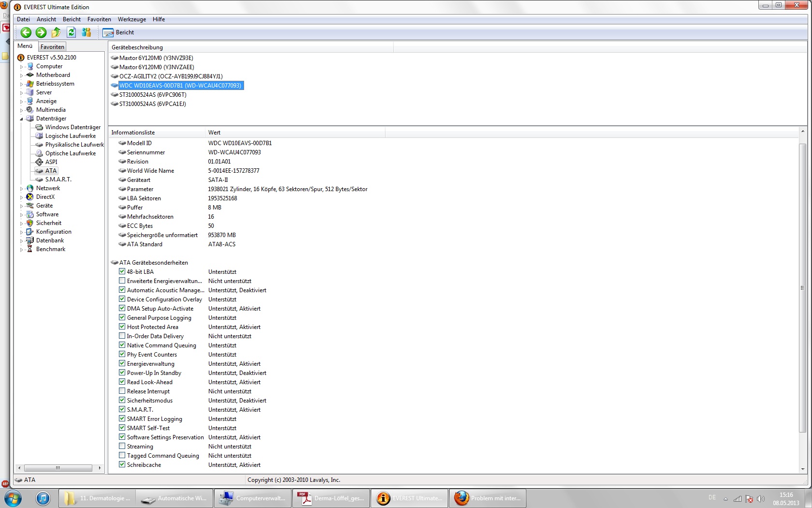Click the green Forward arrow toolbar icon
The height and width of the screenshot is (508, 812).
41,32
